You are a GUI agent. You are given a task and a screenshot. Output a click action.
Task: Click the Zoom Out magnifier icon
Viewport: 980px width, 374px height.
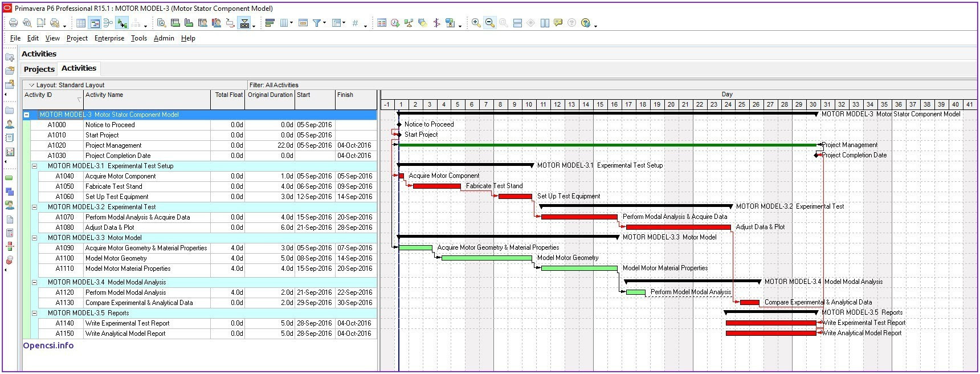489,23
